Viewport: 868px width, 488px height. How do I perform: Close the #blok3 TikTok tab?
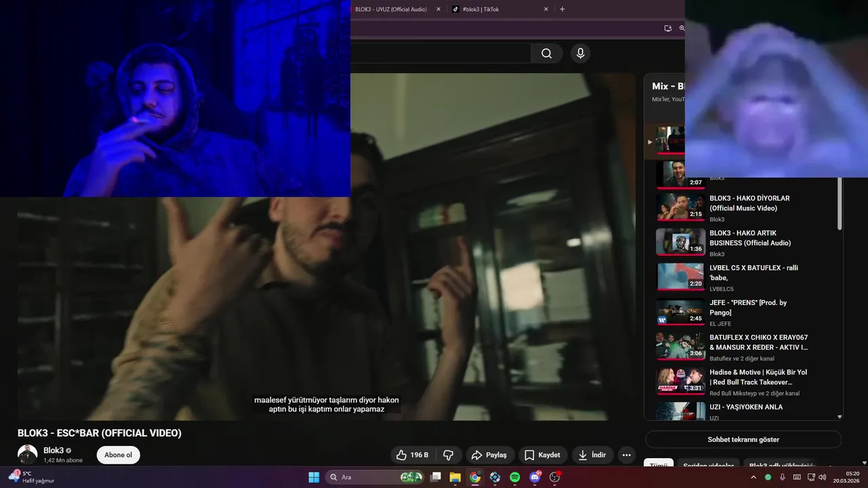(546, 9)
